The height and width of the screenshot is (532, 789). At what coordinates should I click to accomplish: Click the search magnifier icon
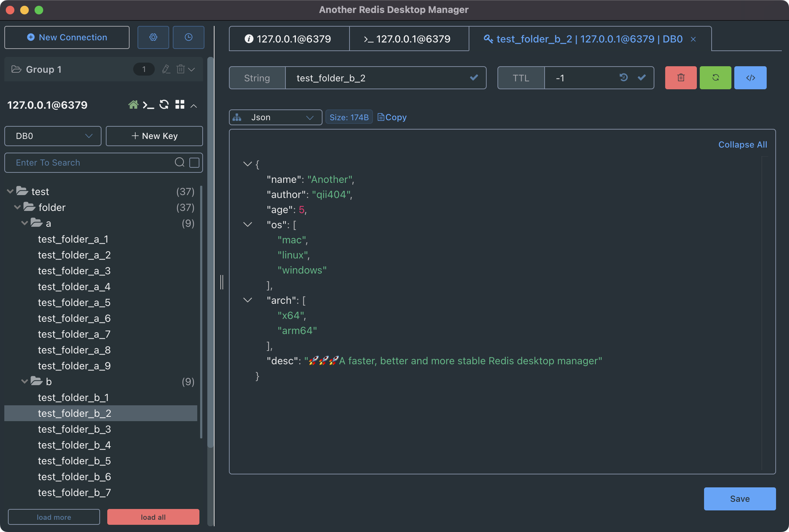click(180, 162)
